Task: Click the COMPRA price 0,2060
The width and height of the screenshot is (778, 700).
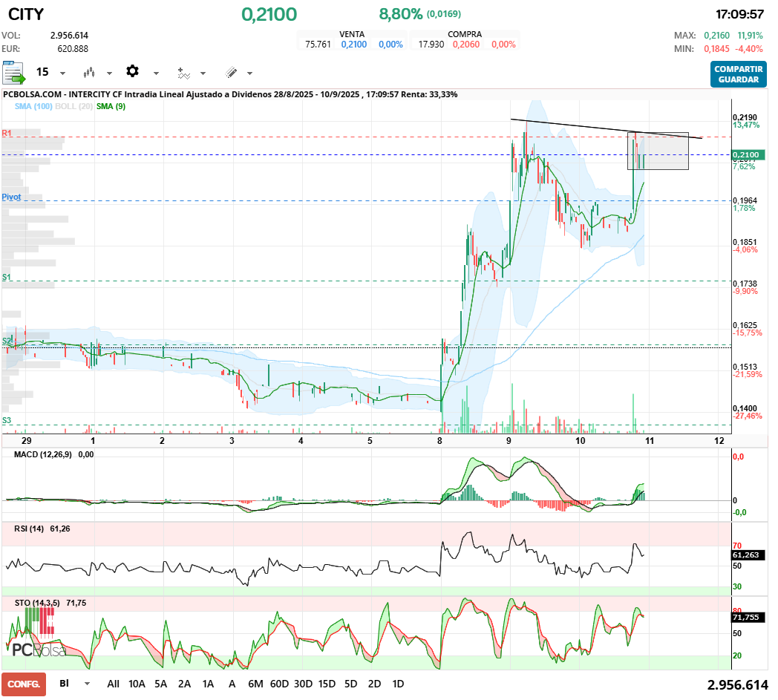Action: (x=466, y=44)
